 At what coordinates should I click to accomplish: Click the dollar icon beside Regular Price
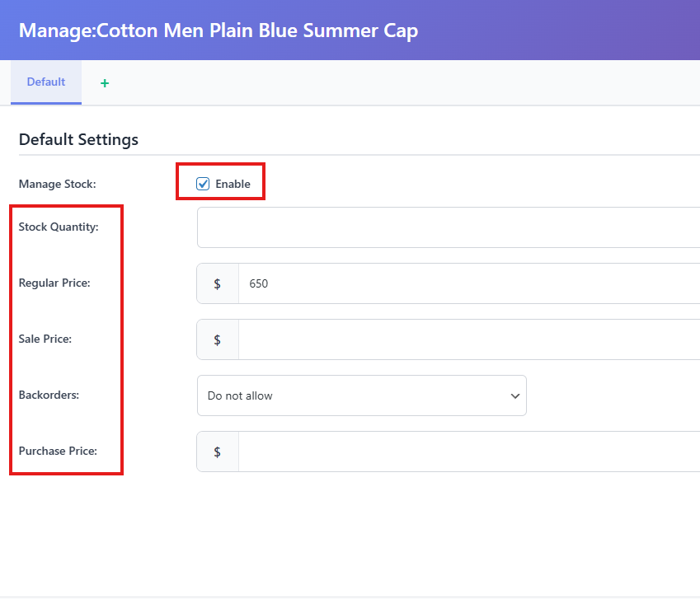pyautogui.click(x=218, y=283)
